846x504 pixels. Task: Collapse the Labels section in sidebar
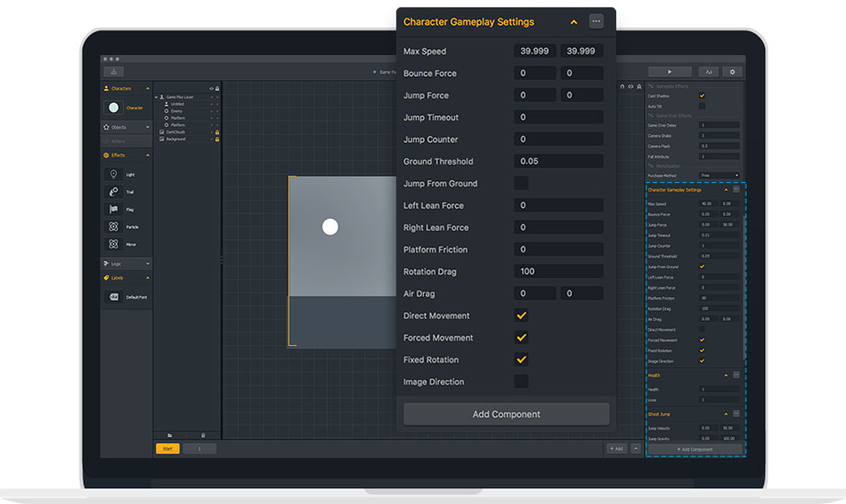147,278
